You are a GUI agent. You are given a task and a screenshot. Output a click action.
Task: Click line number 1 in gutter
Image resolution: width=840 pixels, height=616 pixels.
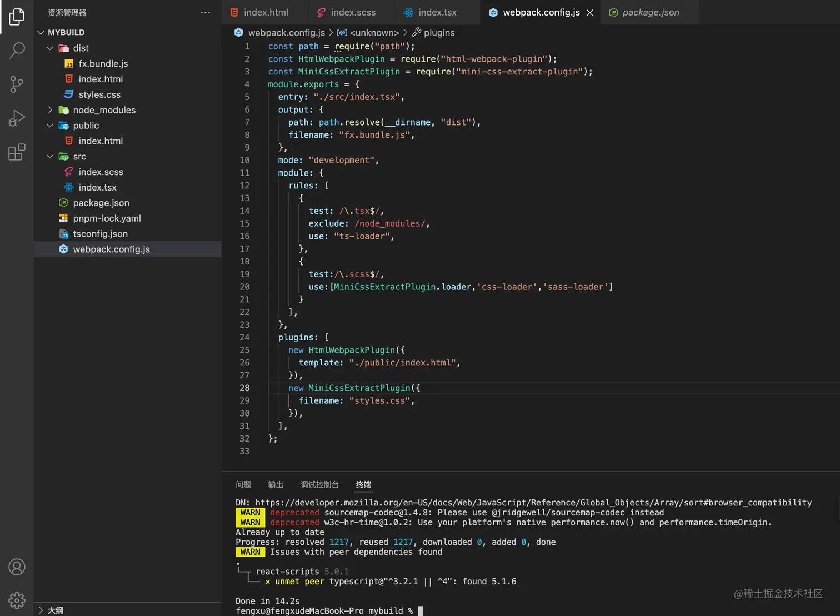point(247,46)
